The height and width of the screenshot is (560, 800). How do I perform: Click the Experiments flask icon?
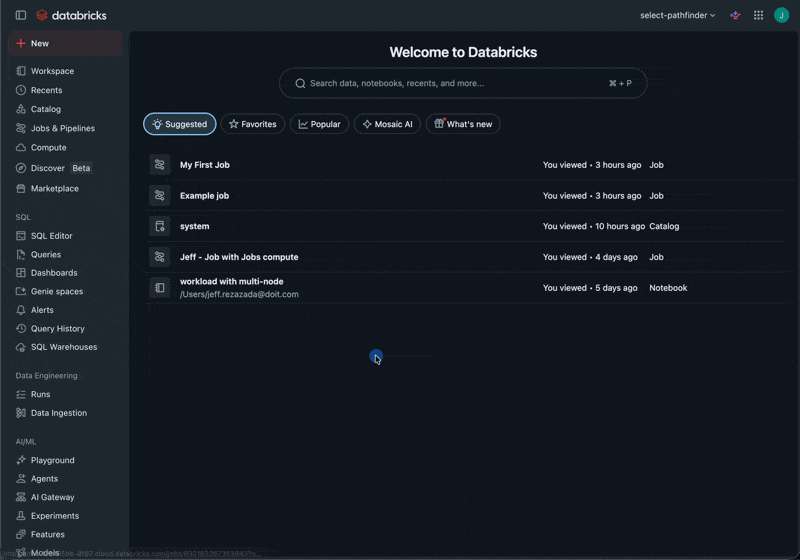click(21, 516)
